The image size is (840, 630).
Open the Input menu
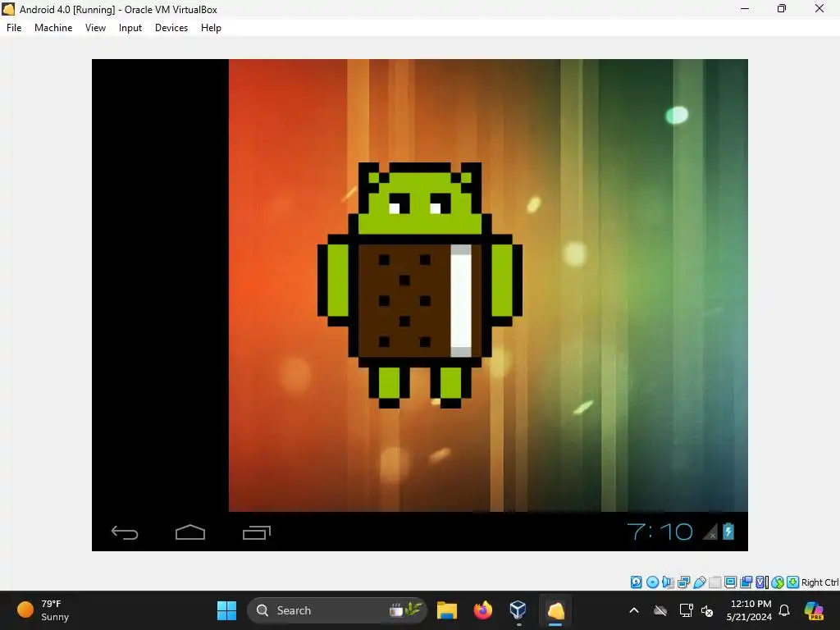coord(130,28)
